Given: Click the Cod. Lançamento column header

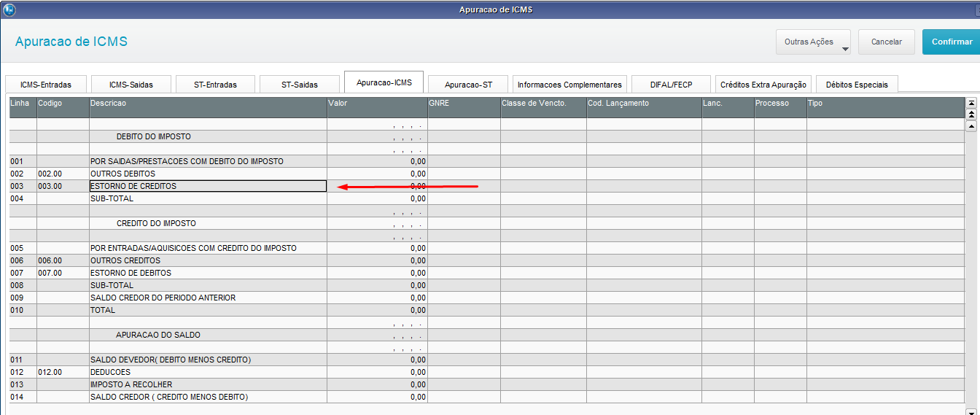Looking at the screenshot, I should pyautogui.click(x=644, y=107).
